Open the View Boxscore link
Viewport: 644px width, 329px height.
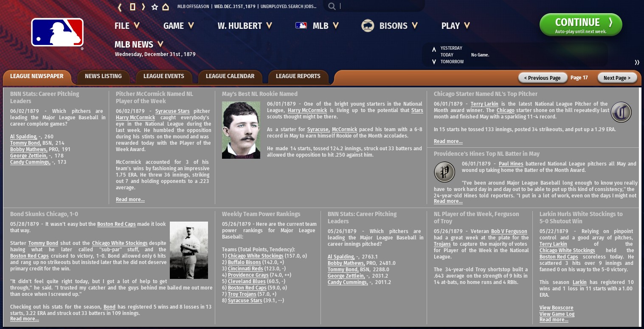pyautogui.click(x=556, y=308)
